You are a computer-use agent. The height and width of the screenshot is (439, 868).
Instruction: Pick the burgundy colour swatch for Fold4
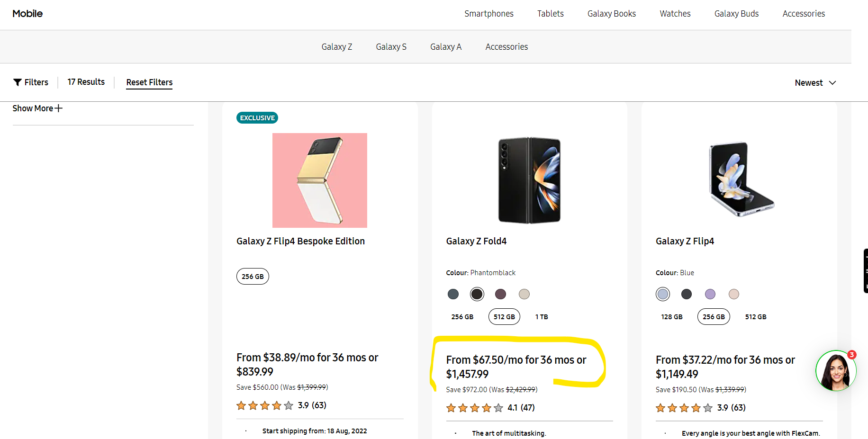coord(500,294)
